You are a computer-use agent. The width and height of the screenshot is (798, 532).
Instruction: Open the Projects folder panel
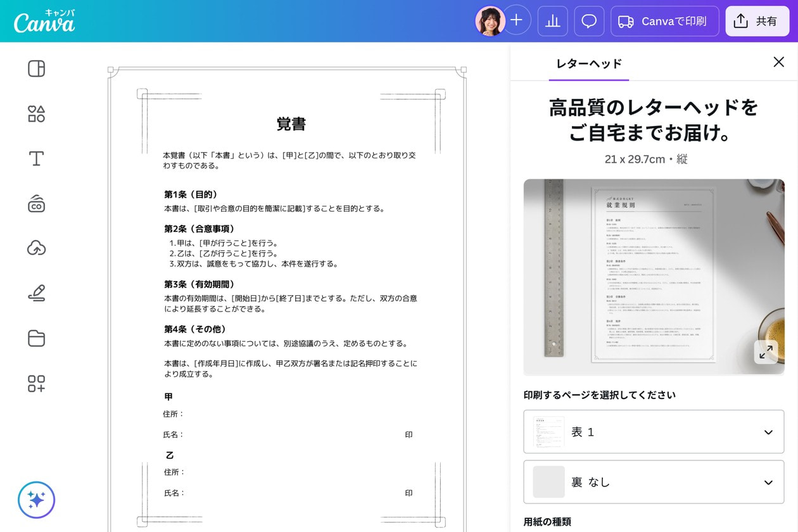click(36, 338)
